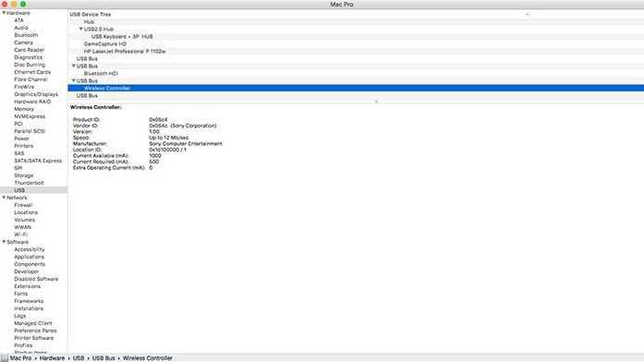Open Extensions in the sidebar
Screen dimensions: 644x362
coord(27,286)
